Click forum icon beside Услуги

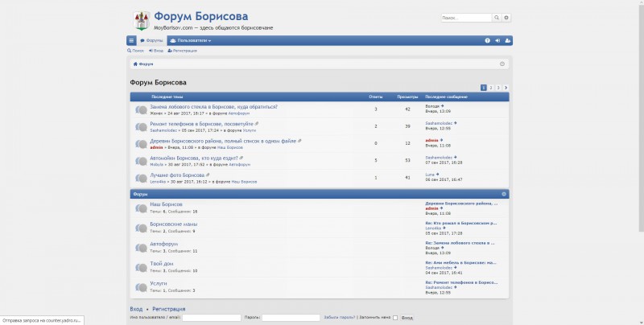pos(141,287)
